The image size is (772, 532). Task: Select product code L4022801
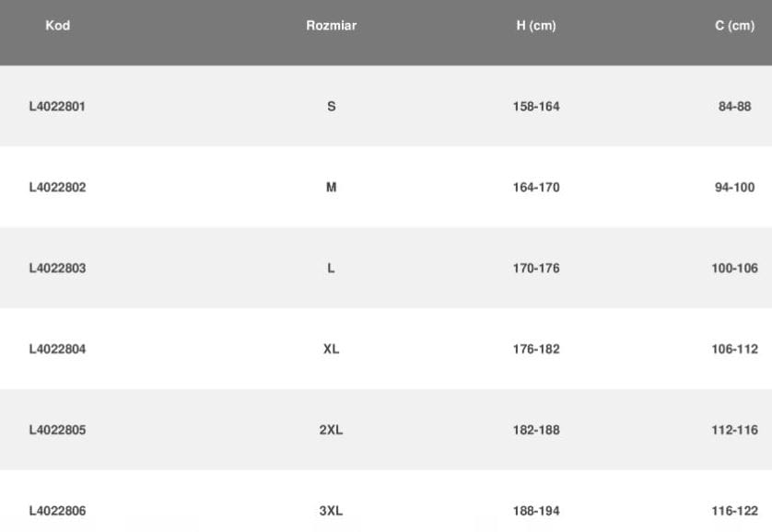point(57,107)
